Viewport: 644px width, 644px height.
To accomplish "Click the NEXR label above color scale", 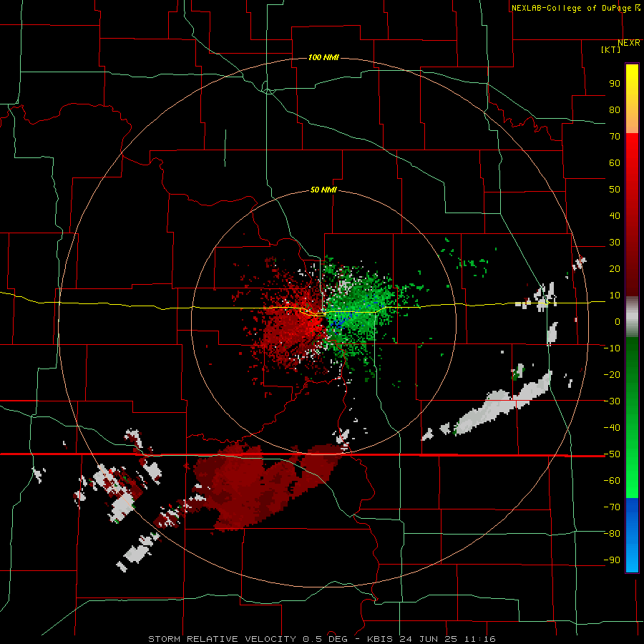I will point(629,43).
